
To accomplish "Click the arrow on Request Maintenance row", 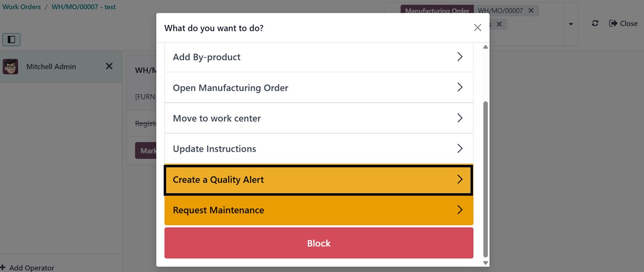I will pos(459,210).
